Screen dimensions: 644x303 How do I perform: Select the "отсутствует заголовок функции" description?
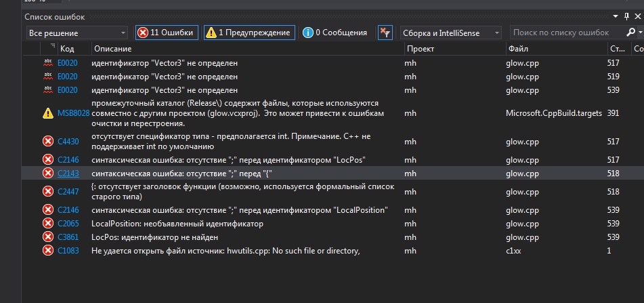(242, 192)
